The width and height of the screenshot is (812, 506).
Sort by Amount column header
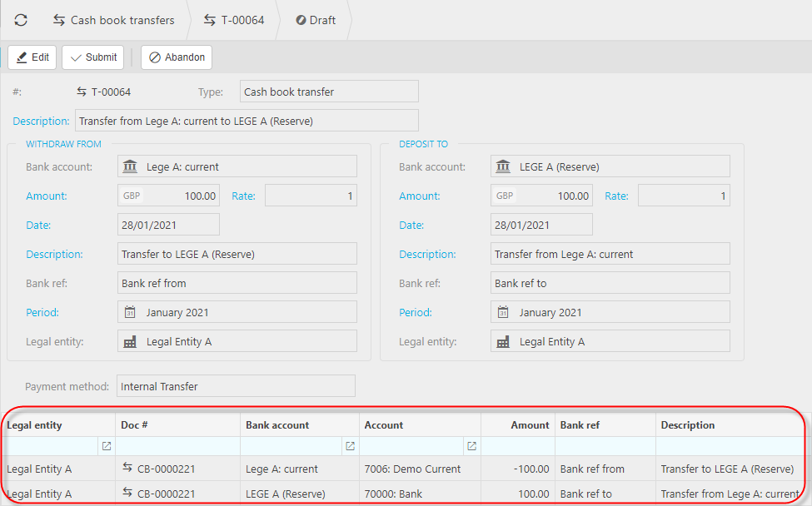pos(518,424)
